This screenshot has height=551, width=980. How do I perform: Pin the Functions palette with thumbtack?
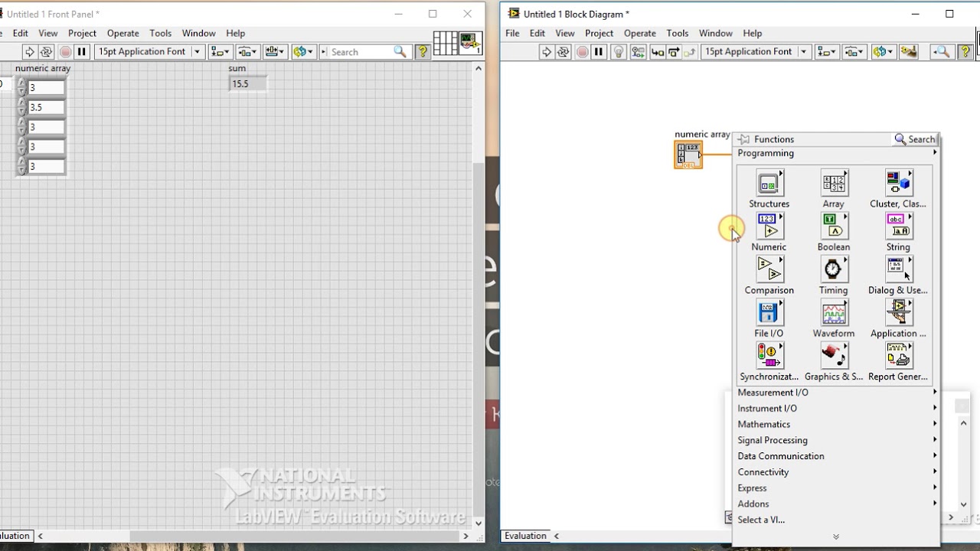(x=743, y=139)
